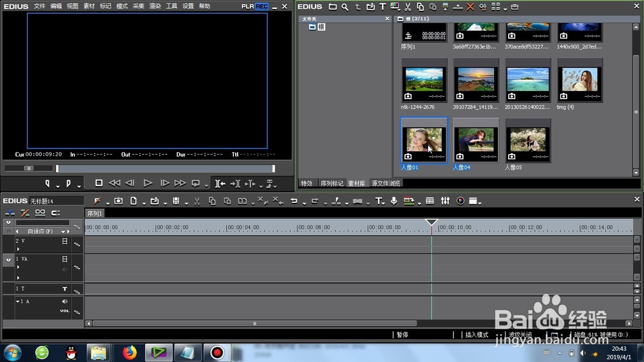Screen dimensions: 644x362
Task: Toggle ripple mode icon
Action: pyautogui.click(x=24, y=213)
